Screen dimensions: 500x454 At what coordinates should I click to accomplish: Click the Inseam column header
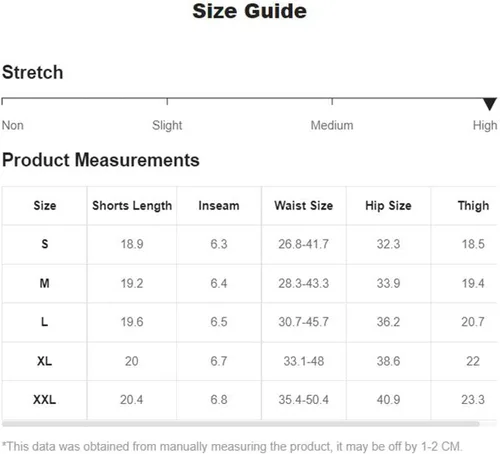[x=219, y=206]
